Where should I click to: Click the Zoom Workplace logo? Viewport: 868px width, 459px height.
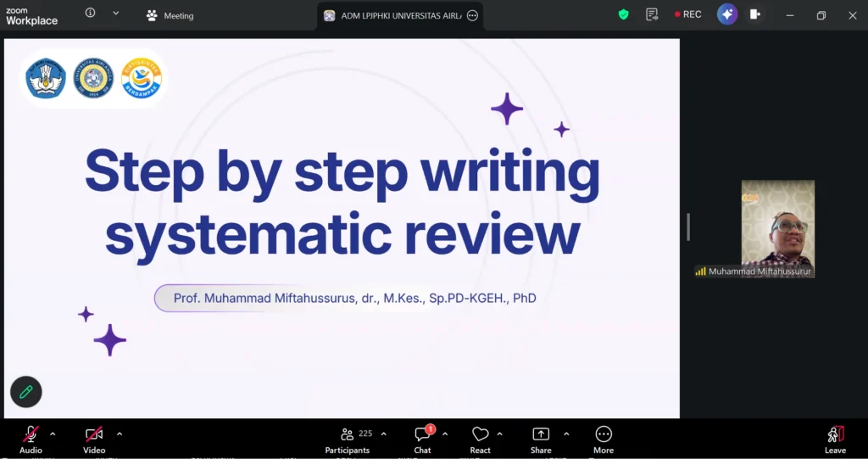[31, 17]
